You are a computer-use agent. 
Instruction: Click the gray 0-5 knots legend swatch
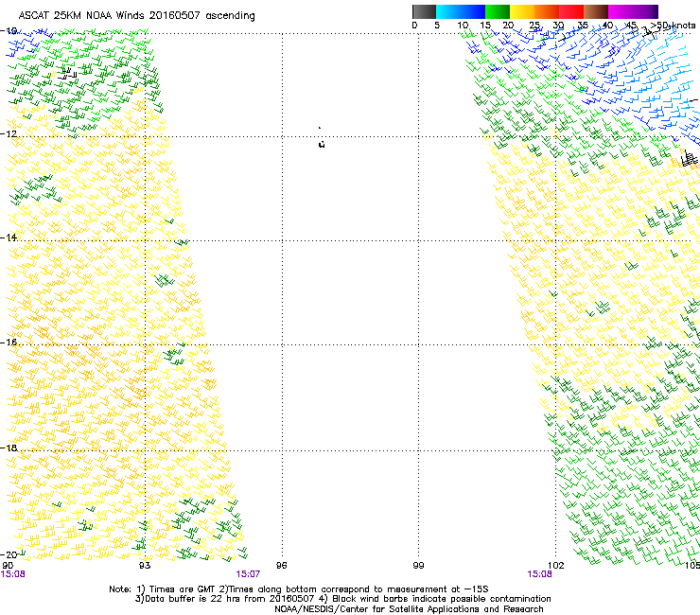click(x=424, y=11)
